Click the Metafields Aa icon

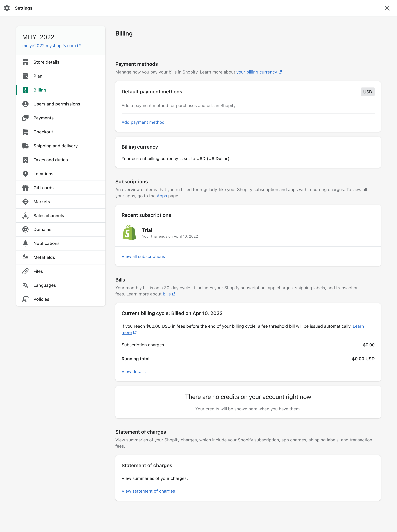(25, 257)
